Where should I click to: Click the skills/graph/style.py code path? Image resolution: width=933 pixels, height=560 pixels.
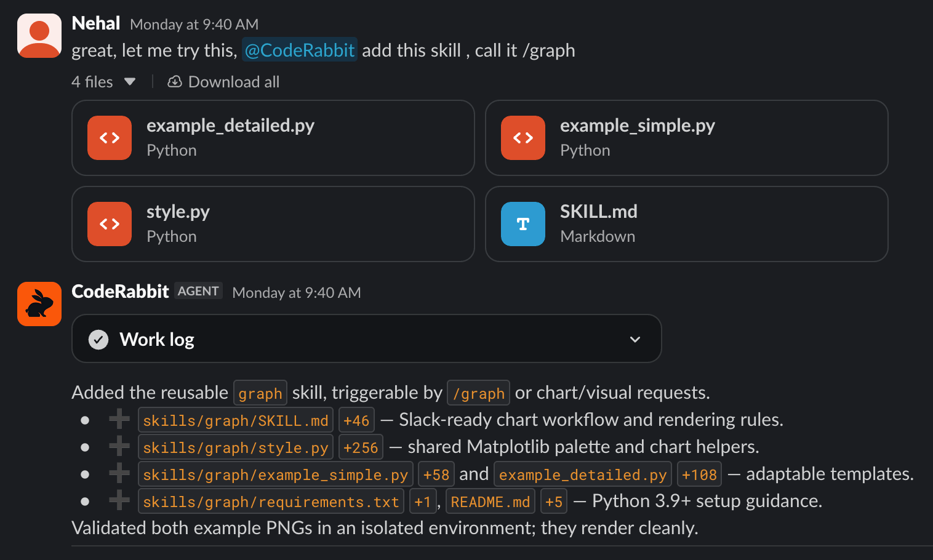tap(236, 447)
